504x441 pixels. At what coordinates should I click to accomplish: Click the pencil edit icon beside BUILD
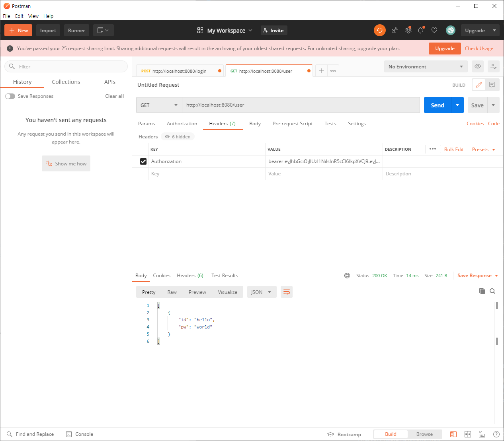tap(479, 85)
